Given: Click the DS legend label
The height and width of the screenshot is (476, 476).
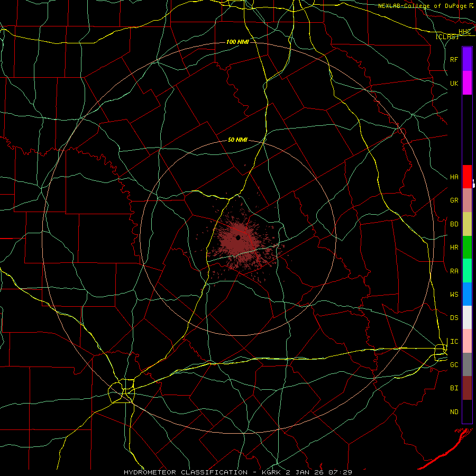Looking at the screenshot, I should point(454,317).
